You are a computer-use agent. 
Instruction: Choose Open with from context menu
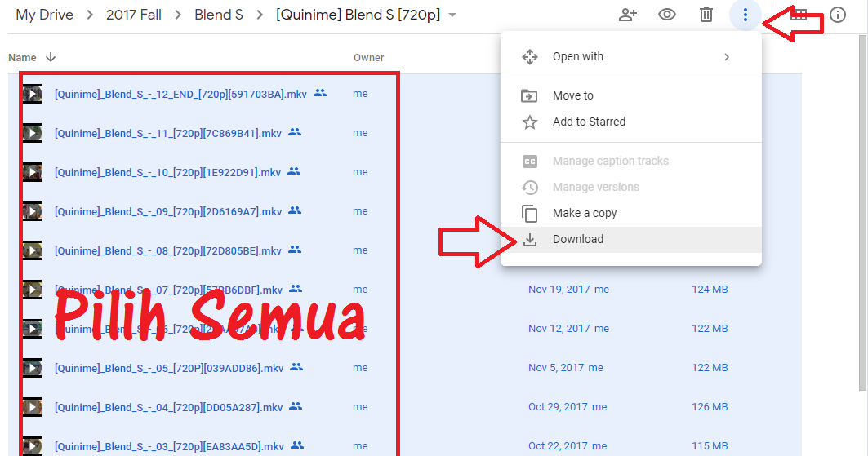click(x=631, y=56)
